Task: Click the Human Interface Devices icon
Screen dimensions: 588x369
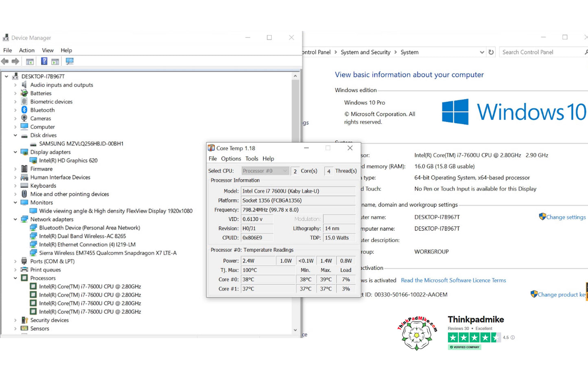Action: pyautogui.click(x=24, y=177)
